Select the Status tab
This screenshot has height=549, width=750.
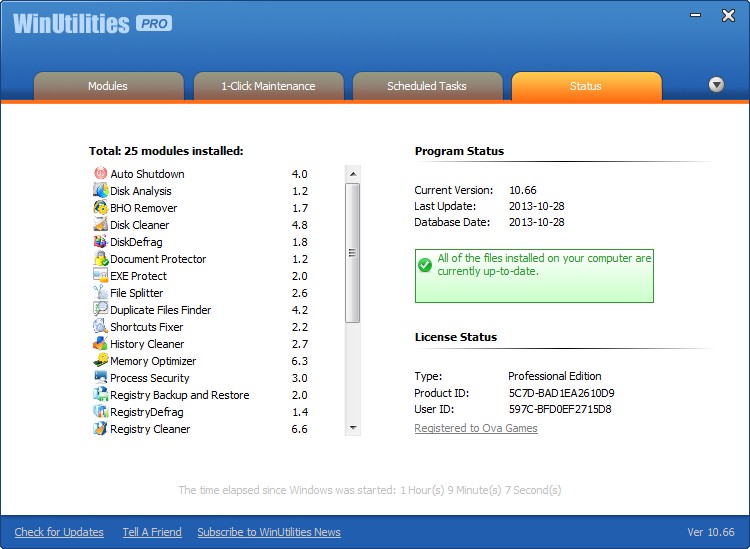click(x=586, y=87)
